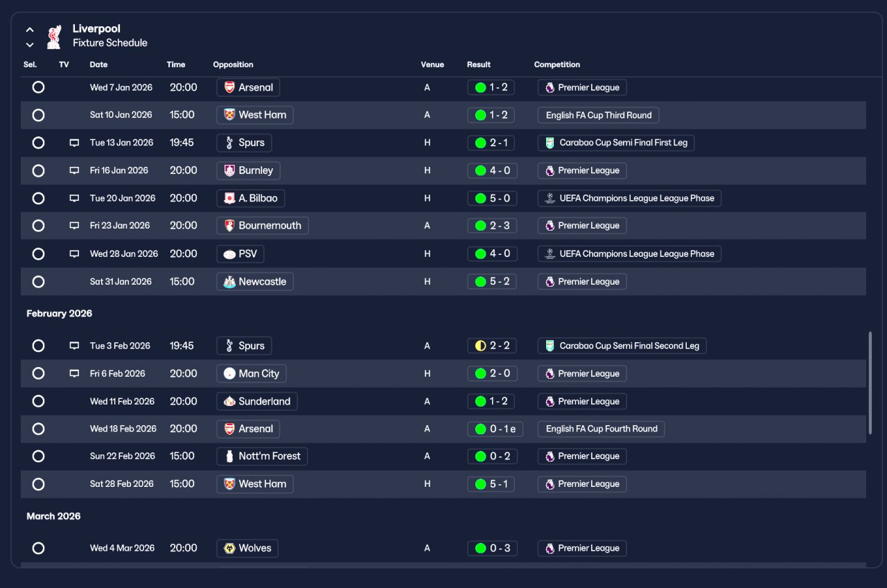Viewport: 887px width, 588px height.
Task: Sort fixtures by Date column header
Action: pos(98,64)
